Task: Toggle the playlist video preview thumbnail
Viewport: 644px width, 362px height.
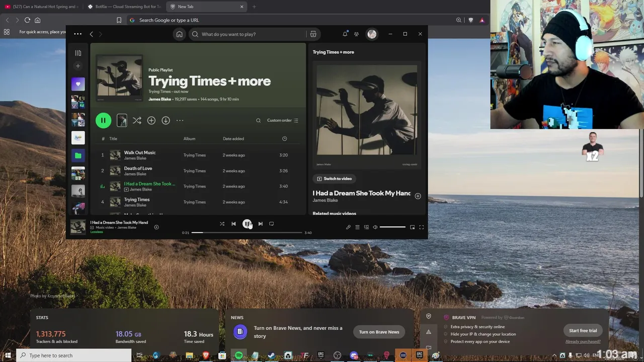Action: pyautogui.click(x=122, y=120)
